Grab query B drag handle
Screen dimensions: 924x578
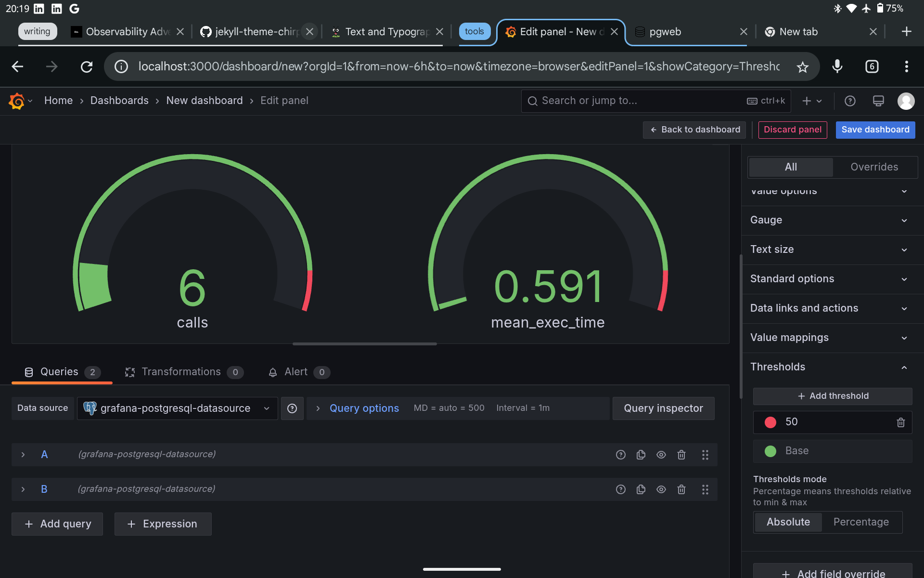coord(705,489)
